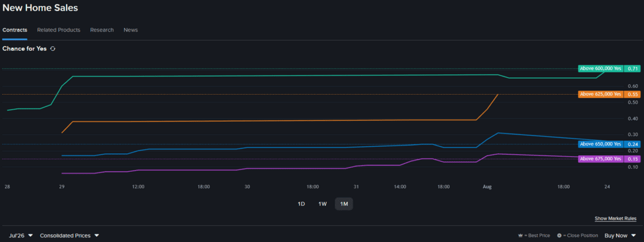Select the green Above 600,000 Yes label
The width and height of the screenshot is (644, 242).
tap(601, 68)
